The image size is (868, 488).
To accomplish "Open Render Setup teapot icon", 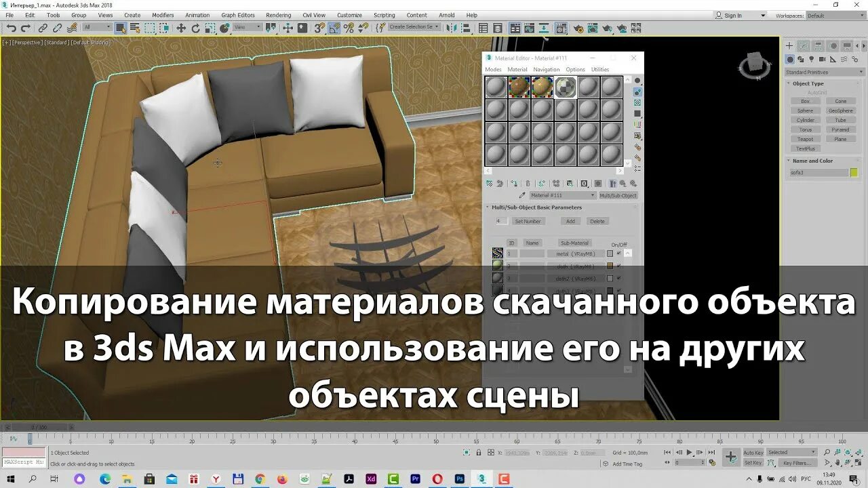I will [x=578, y=28].
